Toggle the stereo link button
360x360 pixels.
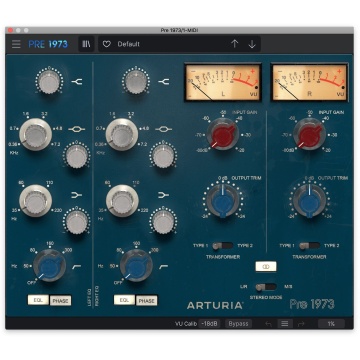point(266,266)
